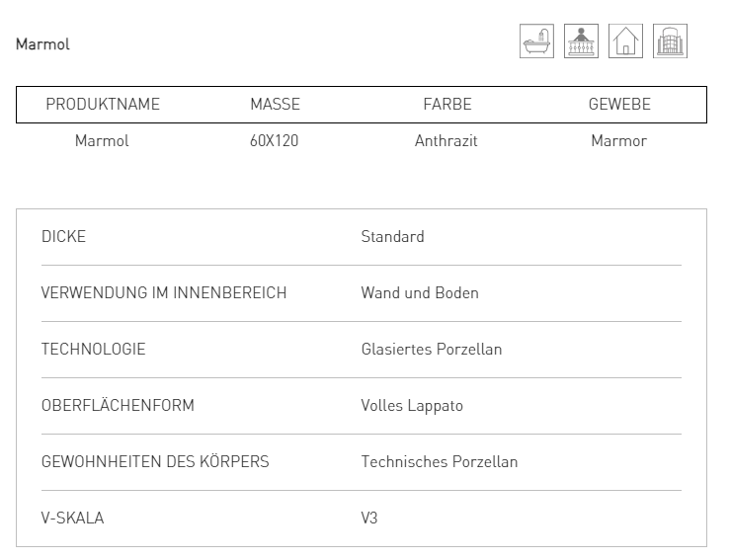This screenshot has width=730, height=560.
Task: Select the PRODUKTNAME column header
Action: (x=103, y=105)
